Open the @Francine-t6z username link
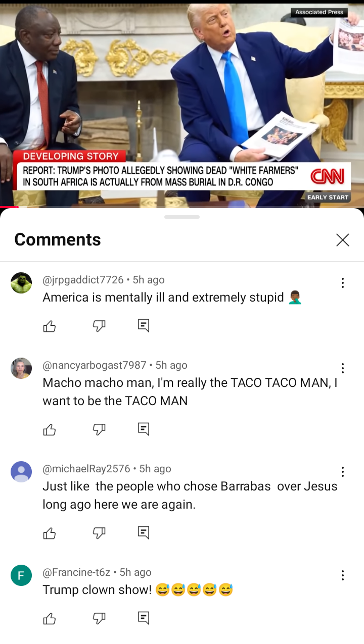 click(76, 572)
